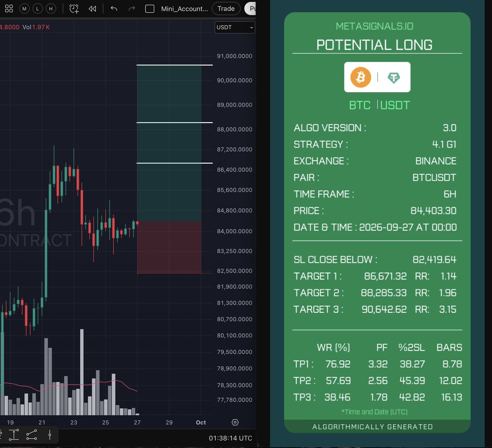
Task: Click the square layout icon beside Mini_Account
Action: point(150,9)
